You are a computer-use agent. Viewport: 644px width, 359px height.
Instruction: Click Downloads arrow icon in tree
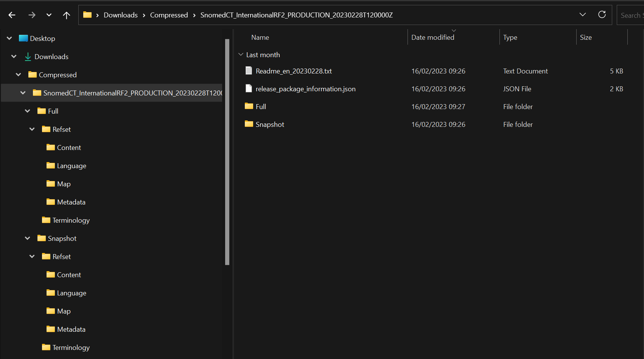coord(28,57)
